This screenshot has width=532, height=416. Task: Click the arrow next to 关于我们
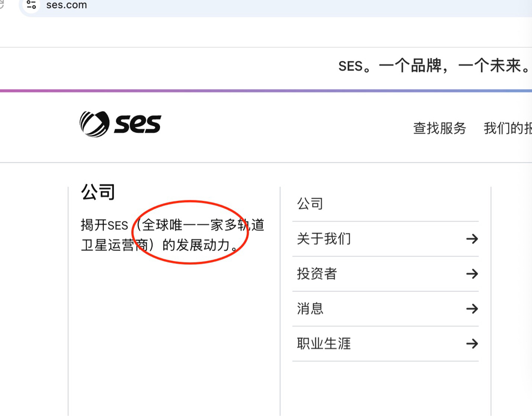coord(472,239)
